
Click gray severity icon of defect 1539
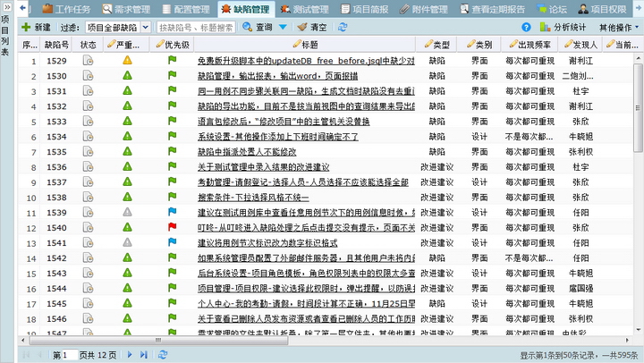pos(127,212)
